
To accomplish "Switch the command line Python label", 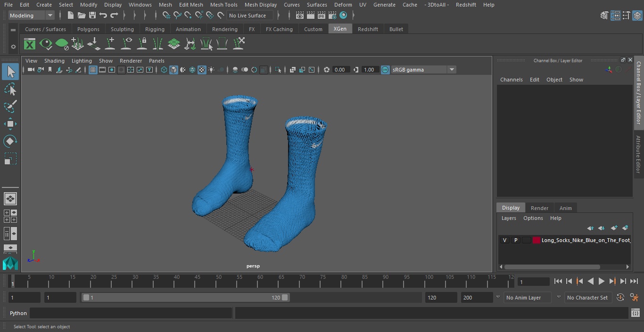I will 18,313.
